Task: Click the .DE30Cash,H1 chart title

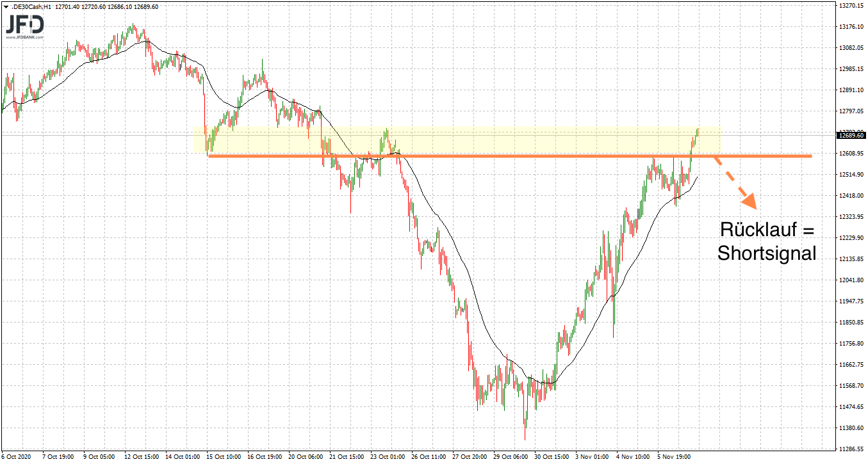Action: pyautogui.click(x=31, y=7)
